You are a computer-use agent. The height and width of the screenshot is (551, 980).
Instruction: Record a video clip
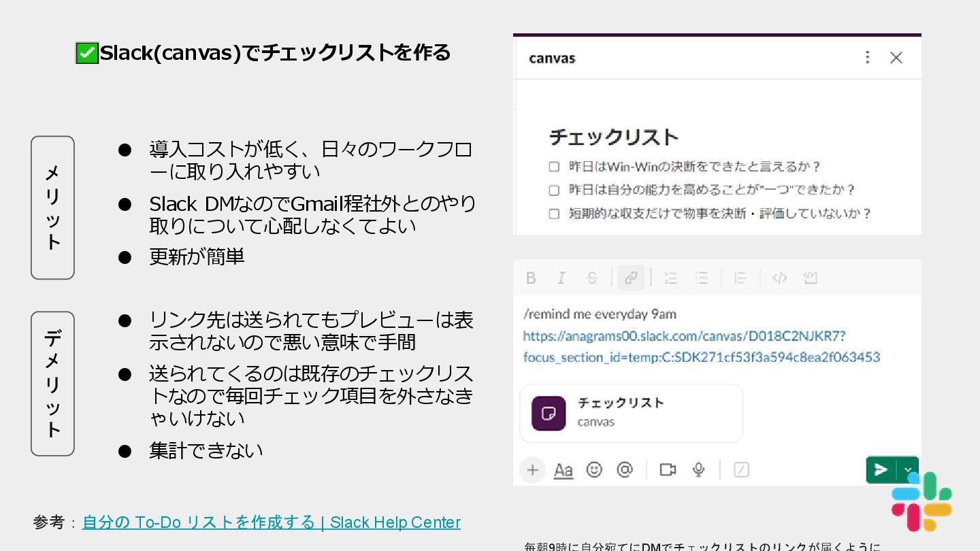point(668,469)
